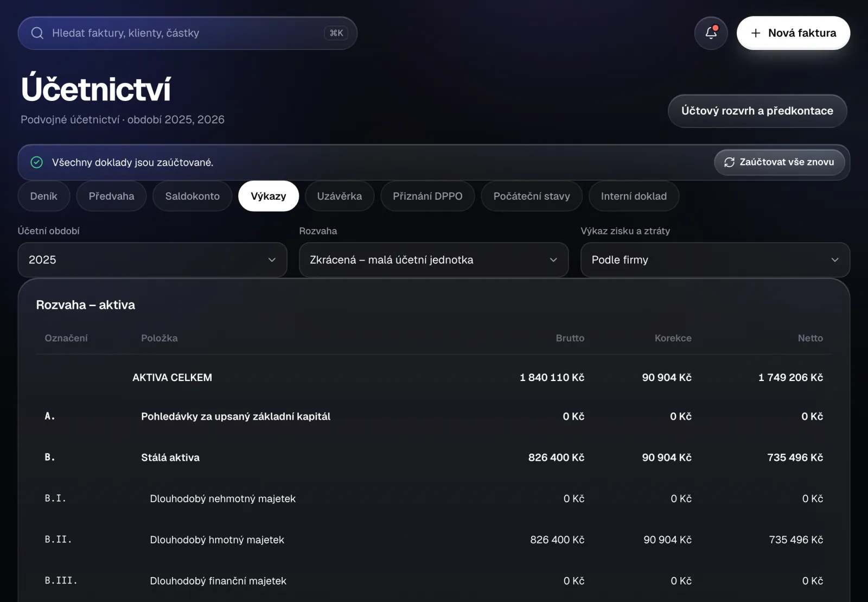The image size is (868, 602).
Task: Open Účtový rozvrh a předkontace
Action: 757,111
